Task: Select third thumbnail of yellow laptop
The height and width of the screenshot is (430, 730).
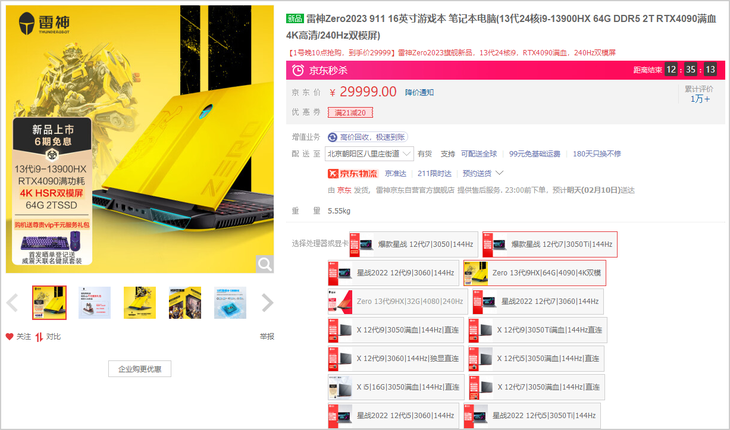Action: coord(140,302)
